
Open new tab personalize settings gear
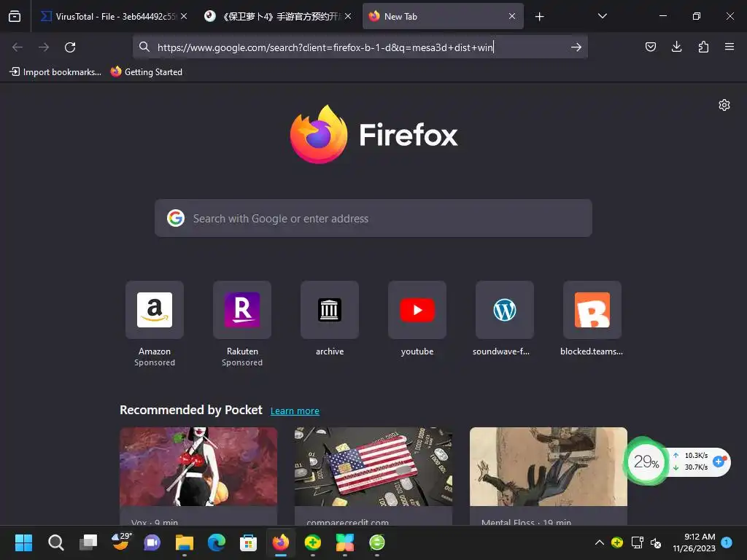click(724, 105)
